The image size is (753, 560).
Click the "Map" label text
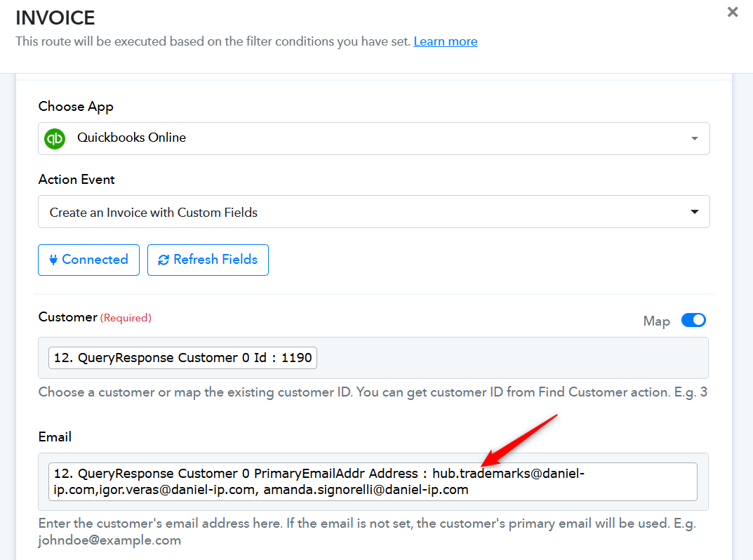point(656,321)
